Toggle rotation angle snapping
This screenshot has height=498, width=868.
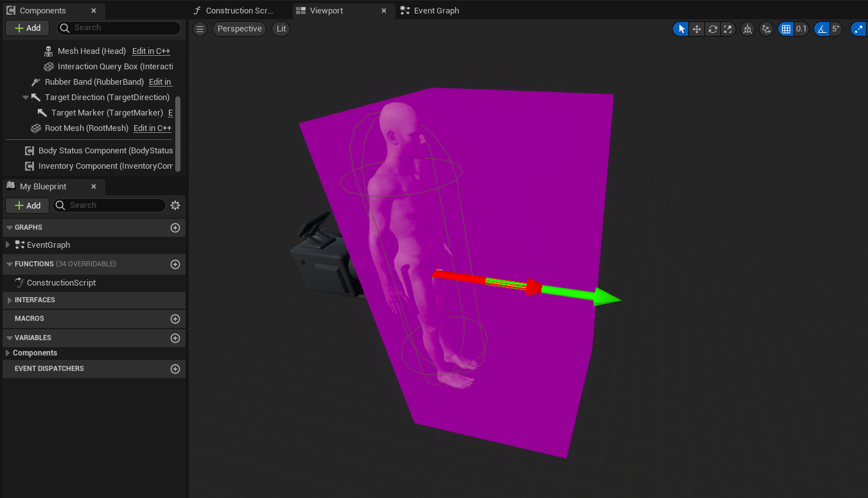tap(822, 29)
